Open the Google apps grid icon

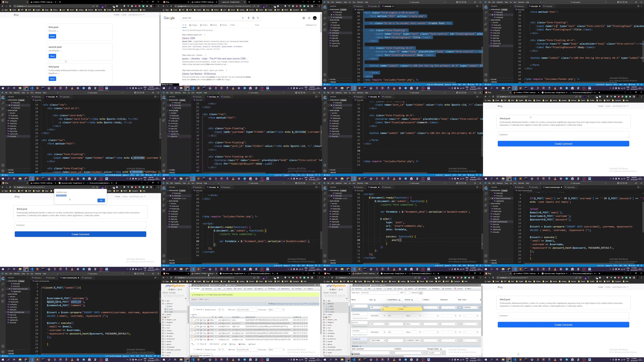click(309, 18)
